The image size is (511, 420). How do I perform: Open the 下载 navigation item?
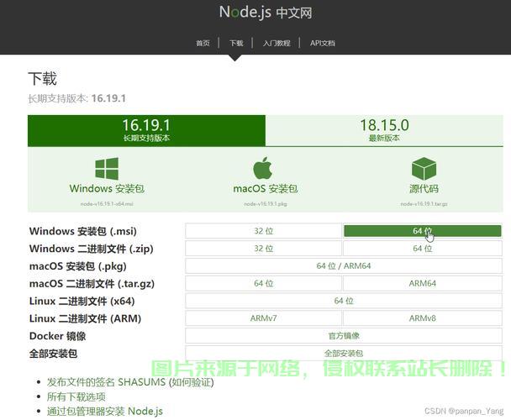click(x=235, y=43)
